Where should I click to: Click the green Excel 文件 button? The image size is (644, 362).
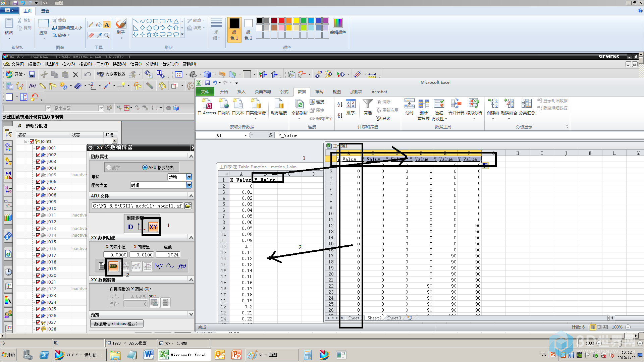coord(205,92)
